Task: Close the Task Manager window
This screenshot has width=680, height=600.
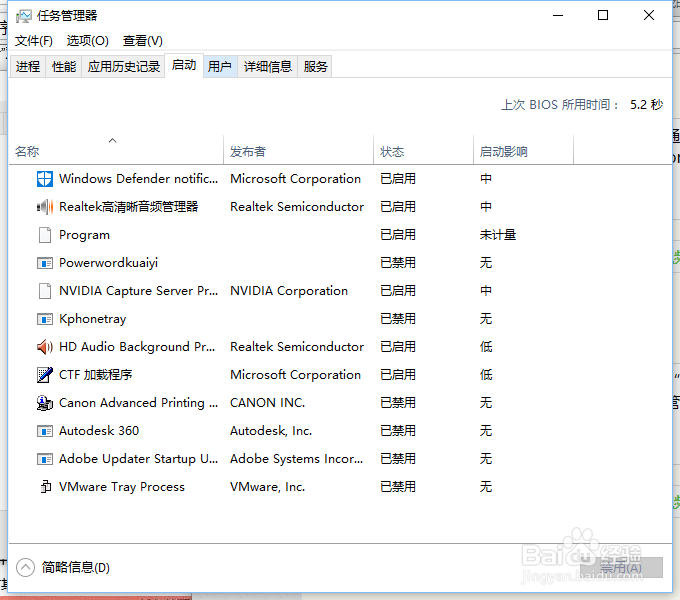Action: [x=649, y=16]
